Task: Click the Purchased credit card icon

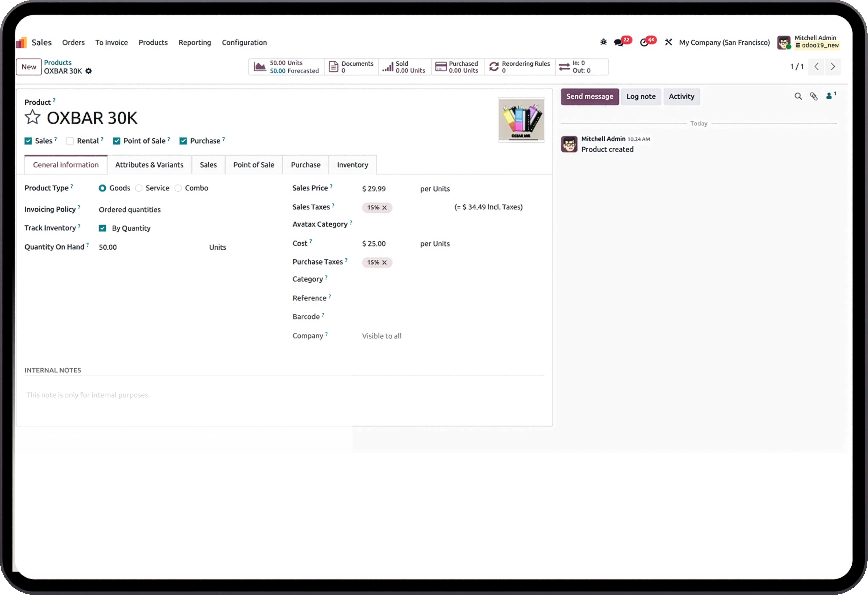Action: click(441, 67)
